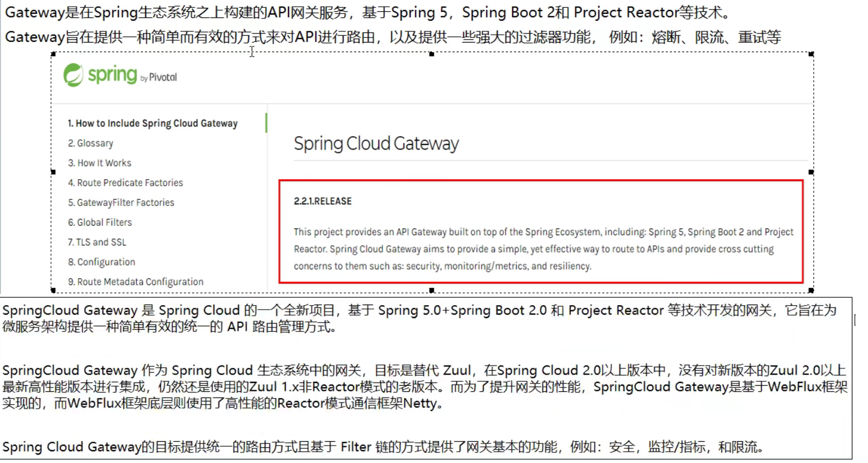This screenshot has width=868, height=463.
Task: Click the paragraph starting 'This project provides an API Gateway'
Action: [544, 249]
